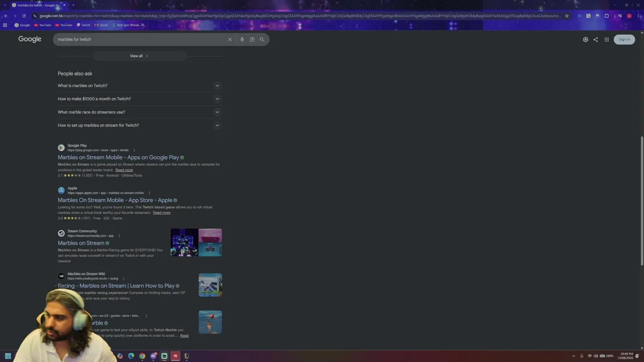Open the Steam Community 'Marbles on Stream' result
The height and width of the screenshot is (362, 644).
click(x=81, y=243)
